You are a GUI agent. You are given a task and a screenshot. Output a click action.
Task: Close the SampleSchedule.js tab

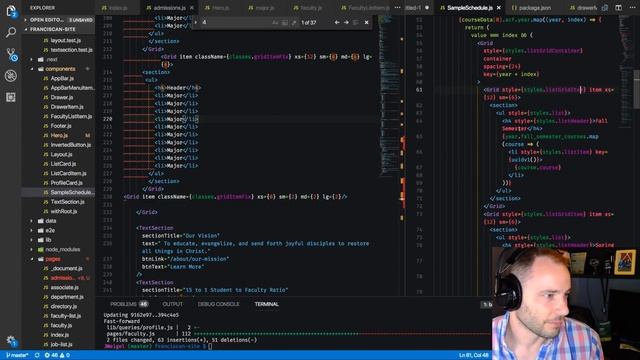(x=498, y=8)
